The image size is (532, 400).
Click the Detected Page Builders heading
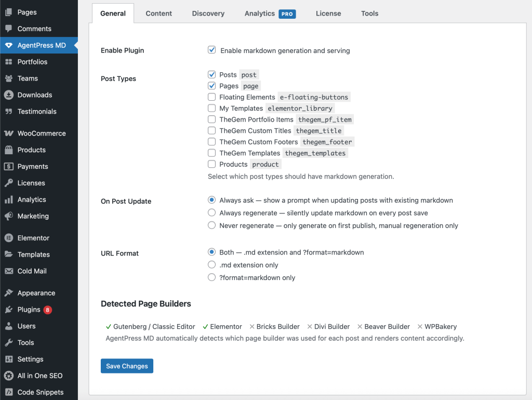[x=146, y=304]
